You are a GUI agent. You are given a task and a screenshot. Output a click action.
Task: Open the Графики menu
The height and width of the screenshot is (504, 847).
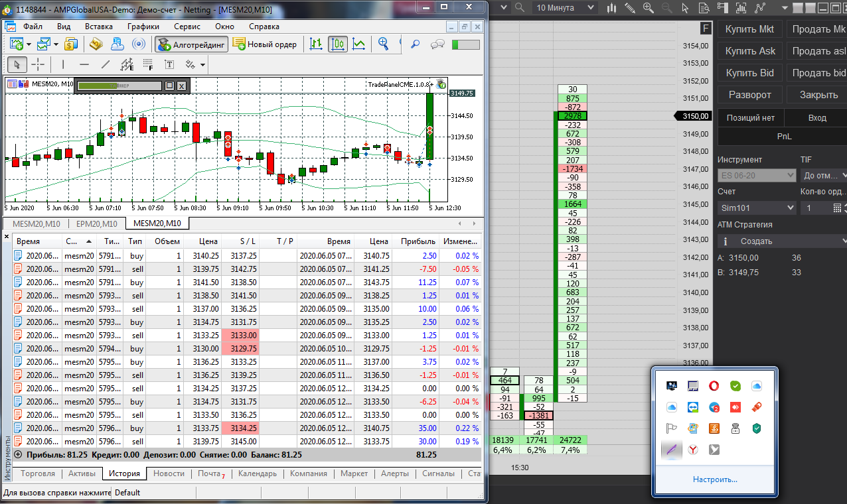tap(143, 27)
